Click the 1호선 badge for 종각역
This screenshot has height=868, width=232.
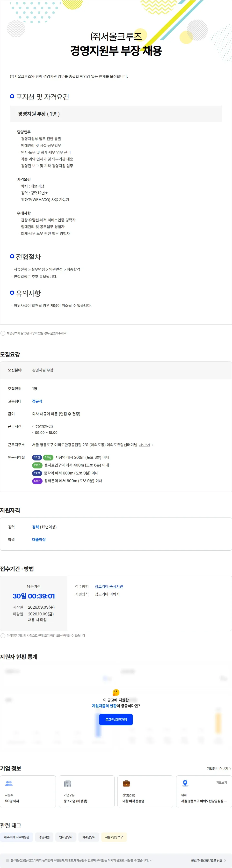click(x=37, y=473)
